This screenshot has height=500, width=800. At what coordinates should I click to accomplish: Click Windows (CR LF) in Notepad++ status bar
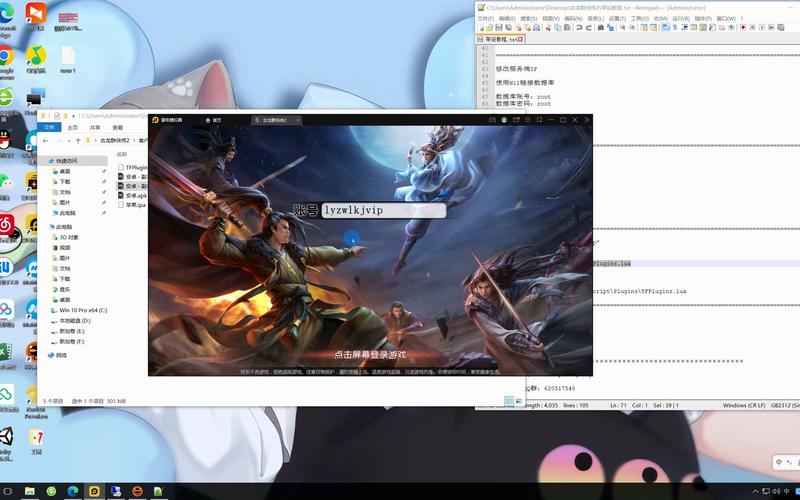tap(744, 405)
